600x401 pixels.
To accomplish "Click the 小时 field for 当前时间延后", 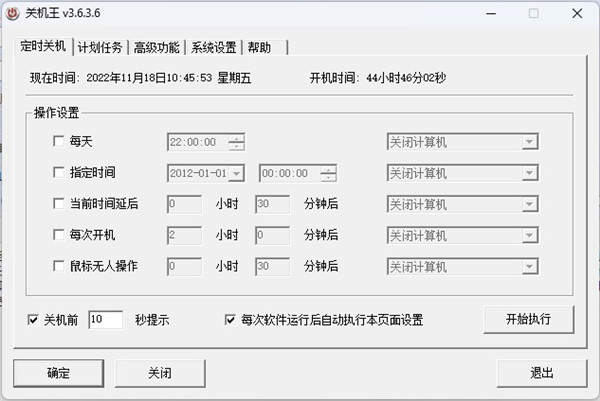I will pyautogui.click(x=184, y=204).
